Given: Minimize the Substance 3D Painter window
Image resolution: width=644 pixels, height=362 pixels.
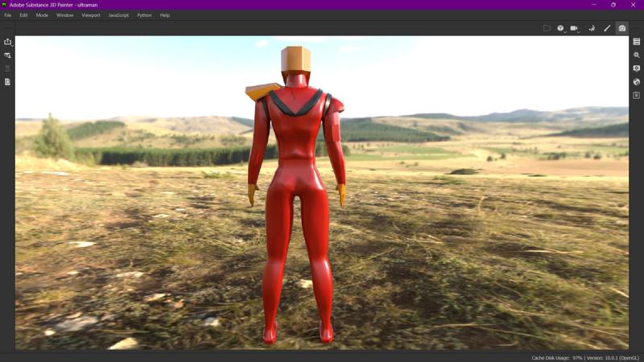Looking at the screenshot, I should 594,5.
